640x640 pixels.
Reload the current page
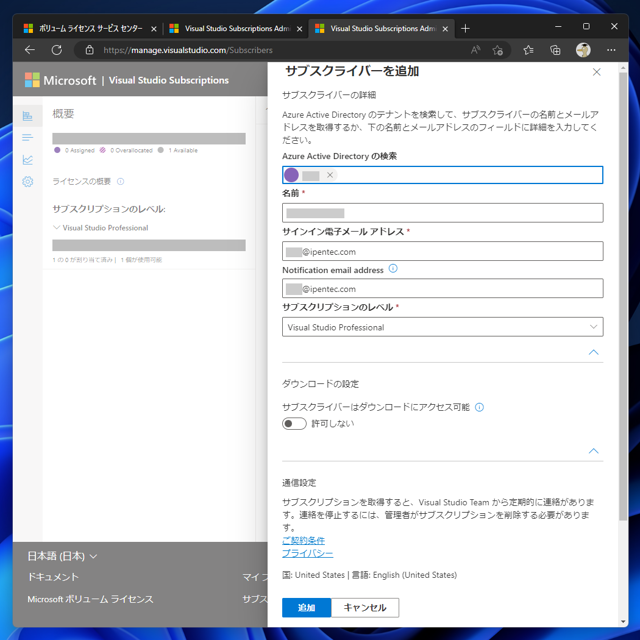coord(57,50)
